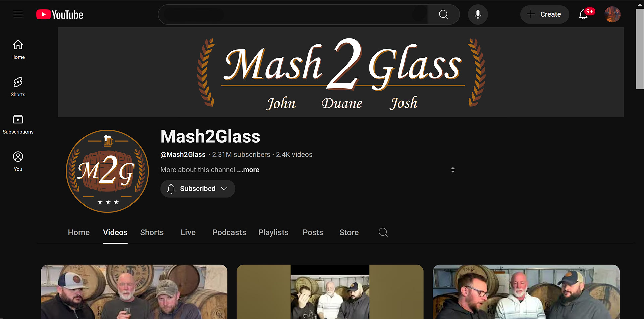Open the account avatar menu
The width and height of the screenshot is (644, 319).
tap(612, 14)
